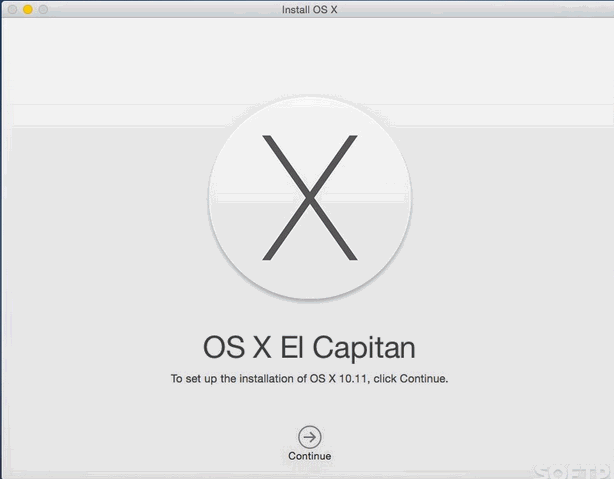Click the 'To set up the installation' text
This screenshot has width=614, height=479.
309,379
